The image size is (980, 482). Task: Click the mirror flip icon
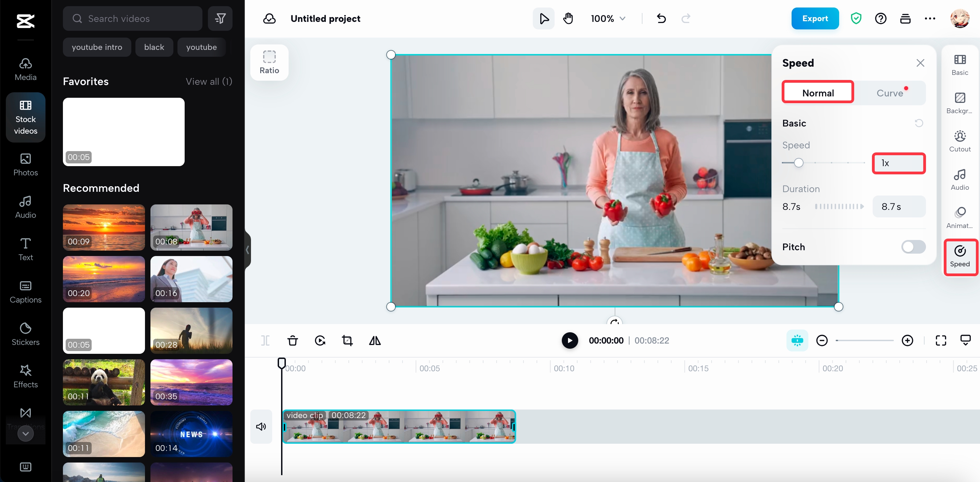[375, 340]
